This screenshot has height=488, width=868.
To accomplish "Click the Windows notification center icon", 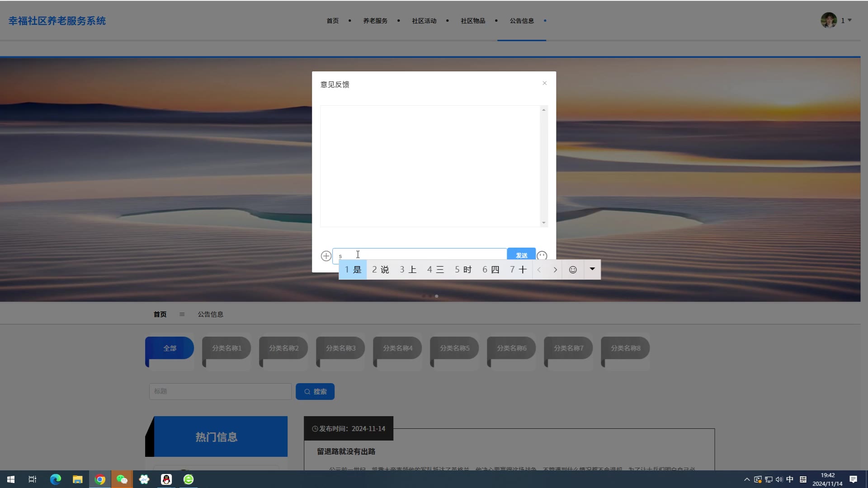I will coord(853,479).
